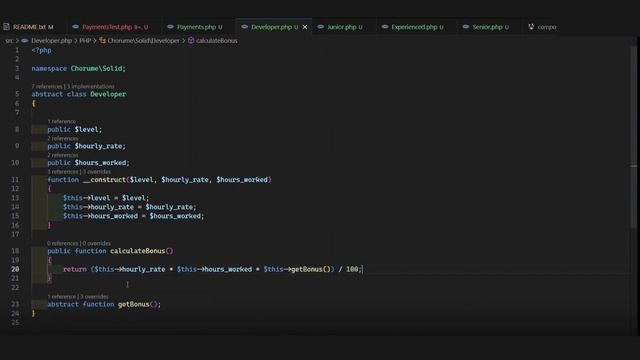Click 'public $hours_worked;' declaration
The image size is (640, 360).
tap(88, 162)
